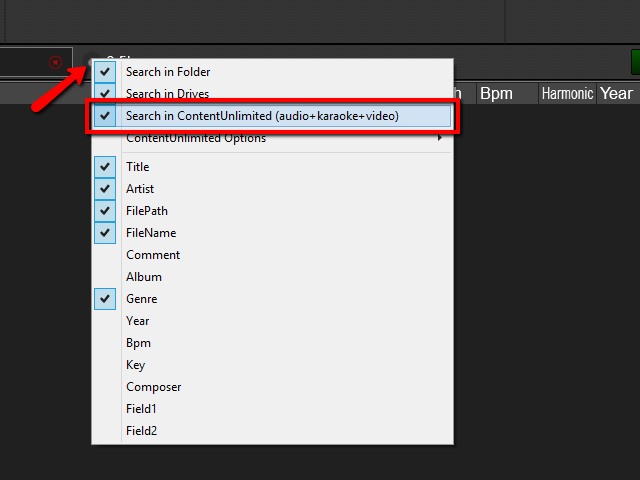Uncheck the Genre search field
Viewport: 640px width, 480px height.
coord(272,299)
